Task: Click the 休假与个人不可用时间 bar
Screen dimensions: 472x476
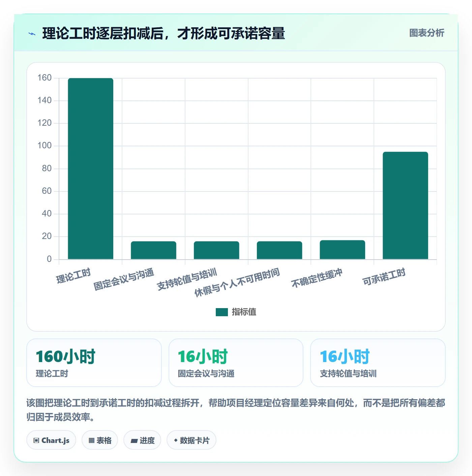Action: (x=279, y=250)
